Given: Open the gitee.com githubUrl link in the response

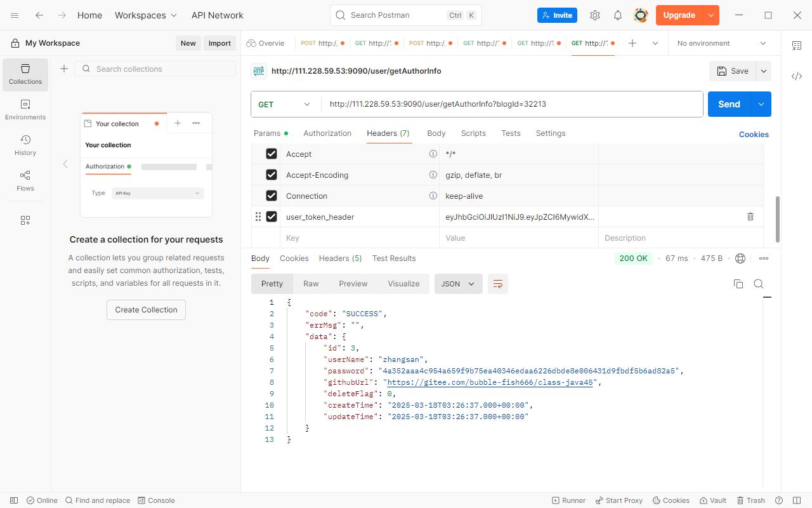Looking at the screenshot, I should point(490,382).
